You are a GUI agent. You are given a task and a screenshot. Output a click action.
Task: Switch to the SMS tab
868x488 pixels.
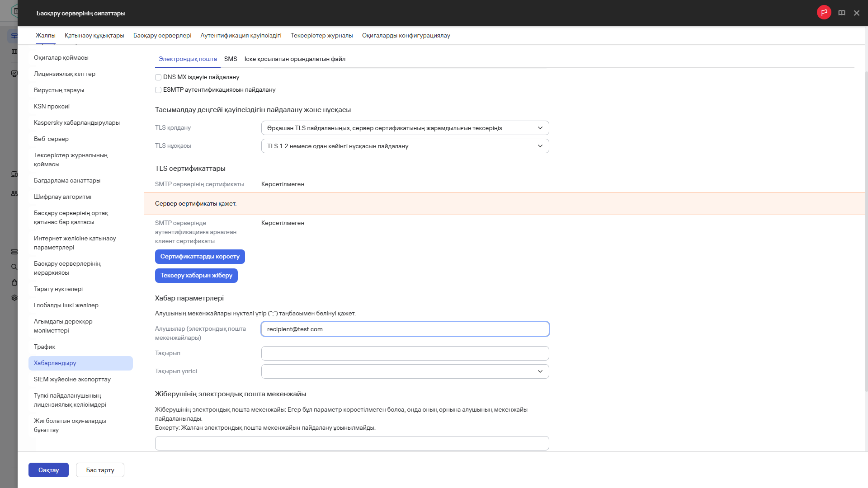click(231, 59)
